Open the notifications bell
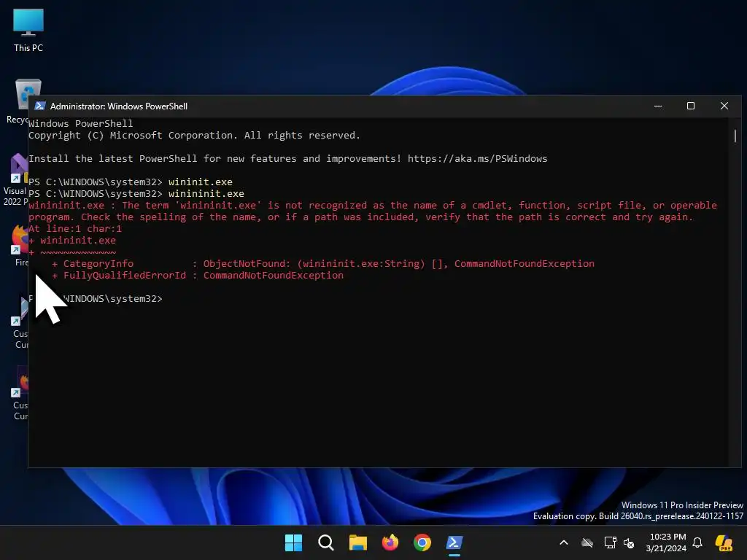747x560 pixels. 697,542
